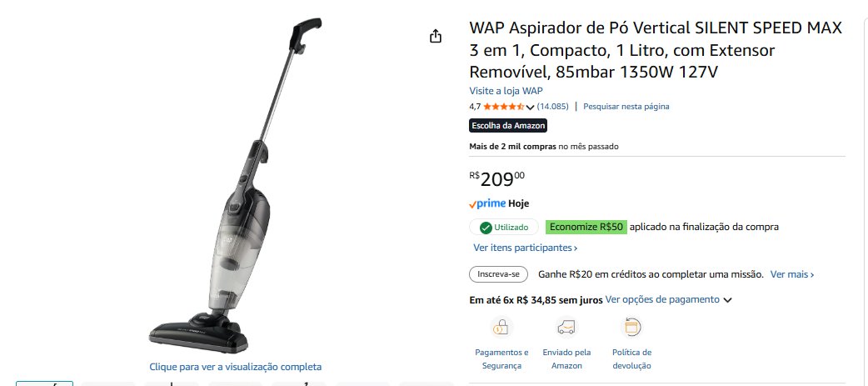Click the Economize R$50 green label

pos(586,227)
